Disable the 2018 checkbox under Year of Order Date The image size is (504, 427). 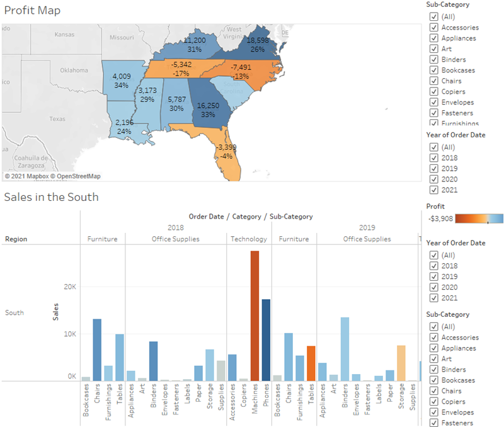(434, 157)
